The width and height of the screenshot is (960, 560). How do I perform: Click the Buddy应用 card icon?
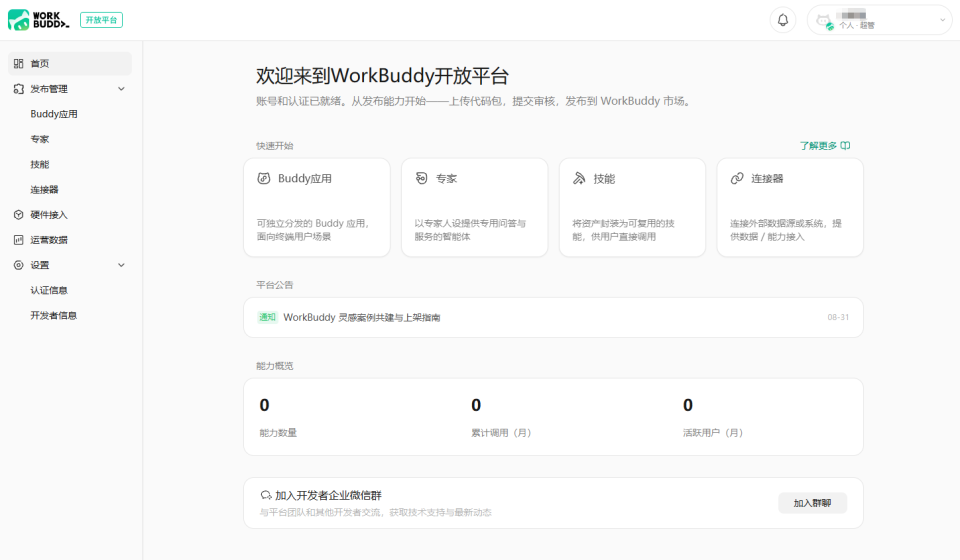[x=264, y=179]
